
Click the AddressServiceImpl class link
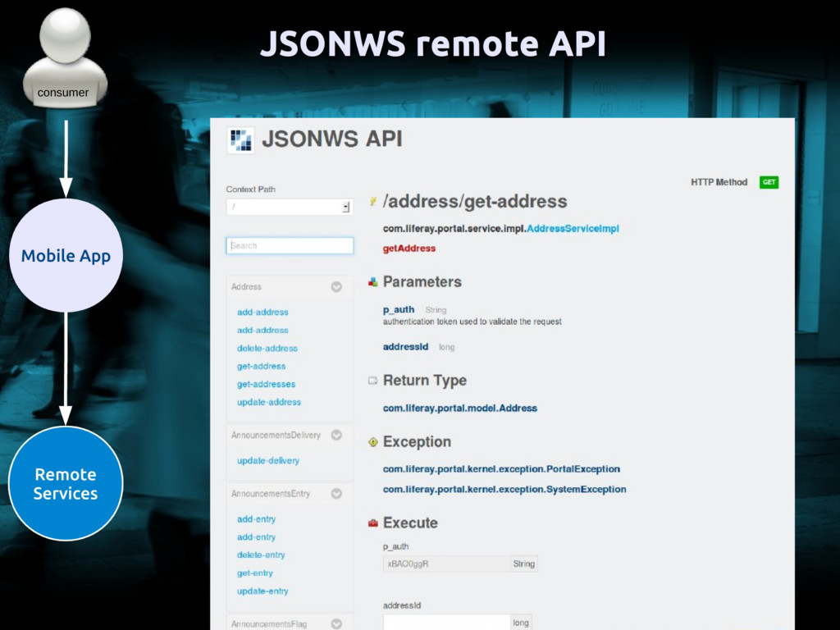(573, 229)
